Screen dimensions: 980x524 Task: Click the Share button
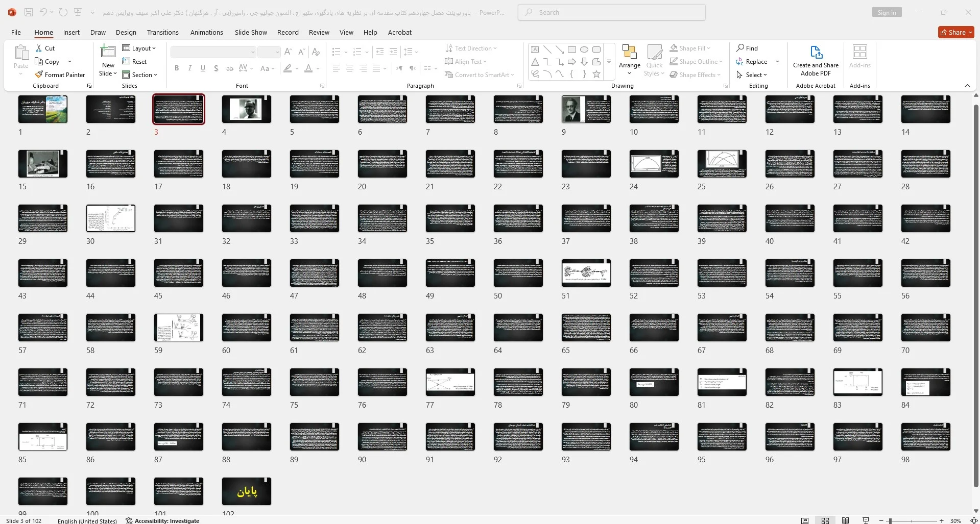(x=956, y=32)
